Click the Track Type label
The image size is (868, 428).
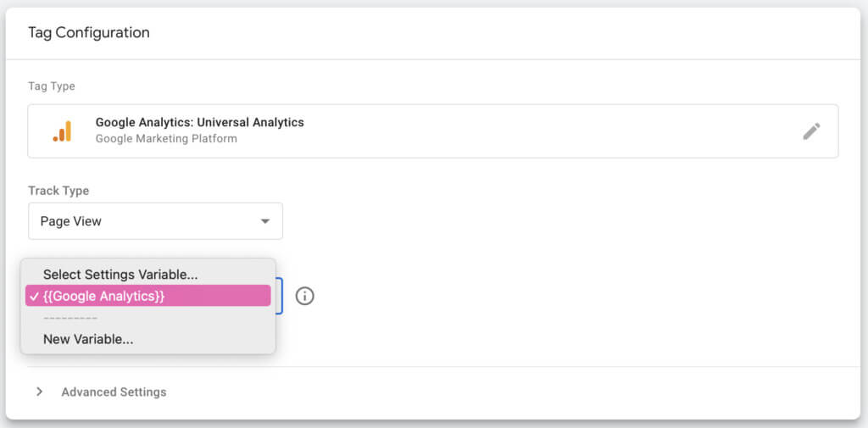coord(58,191)
